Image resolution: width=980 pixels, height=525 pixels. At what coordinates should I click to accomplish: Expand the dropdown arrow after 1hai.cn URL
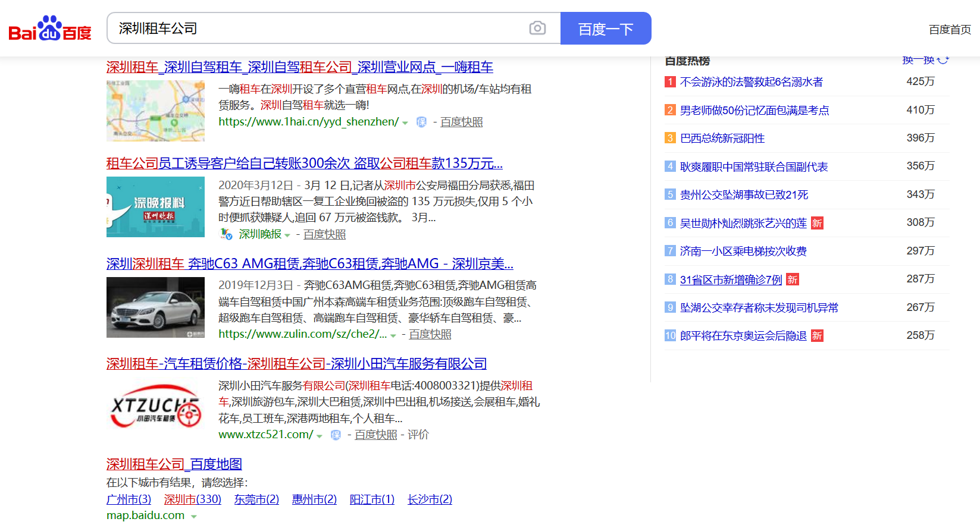tap(405, 123)
